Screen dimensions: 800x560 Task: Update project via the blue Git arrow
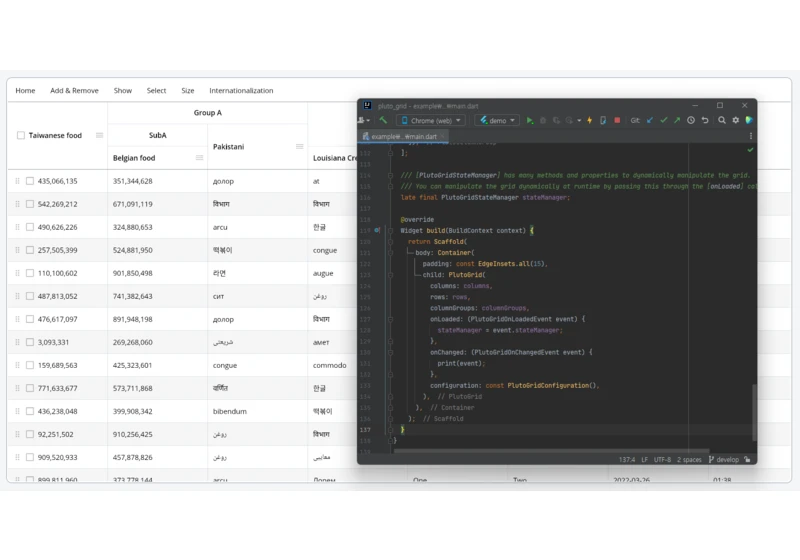(x=649, y=120)
